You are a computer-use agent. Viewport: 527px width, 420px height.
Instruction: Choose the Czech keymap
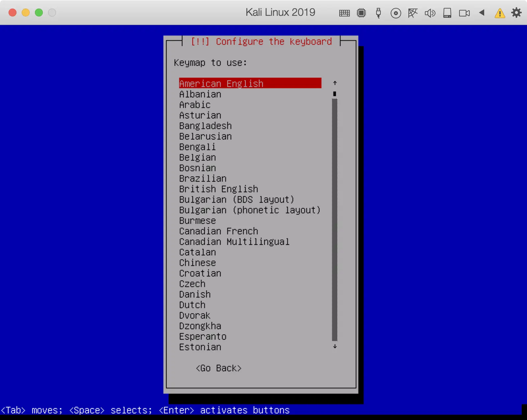tap(250, 284)
